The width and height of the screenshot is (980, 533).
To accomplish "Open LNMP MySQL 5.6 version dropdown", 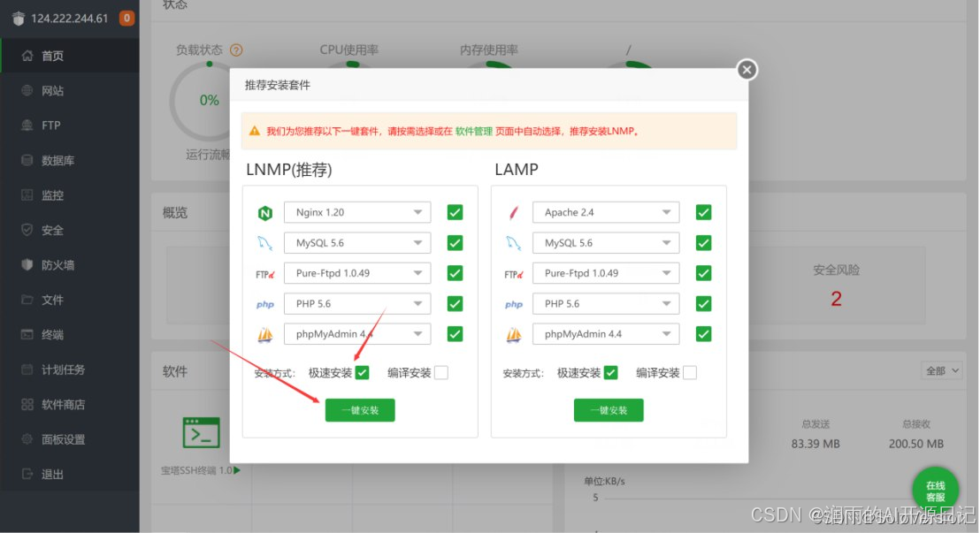I will tap(357, 243).
